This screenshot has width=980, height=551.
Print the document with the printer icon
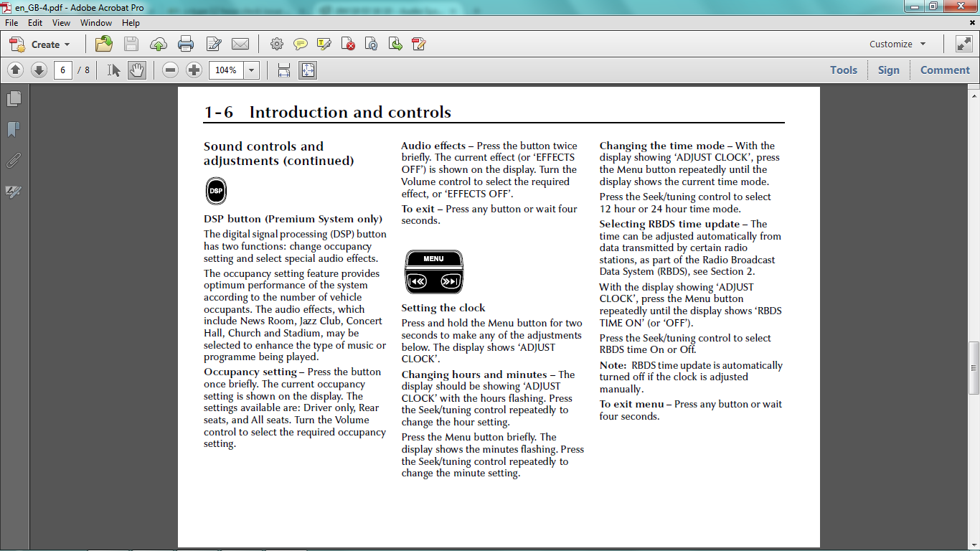tap(186, 44)
